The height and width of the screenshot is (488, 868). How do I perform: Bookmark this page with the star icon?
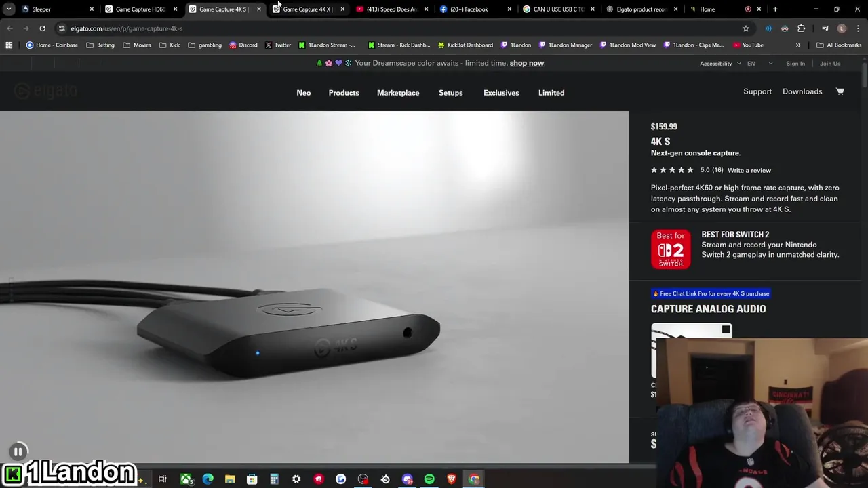tap(746, 28)
